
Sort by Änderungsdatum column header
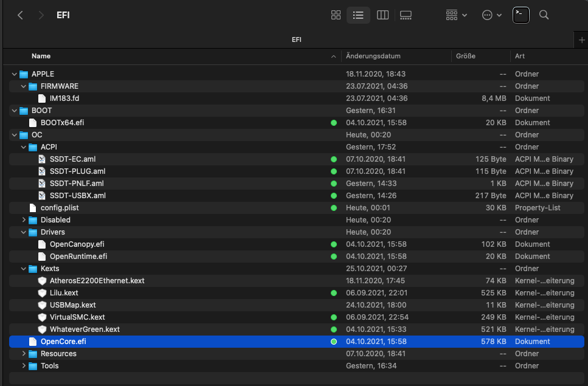(373, 56)
